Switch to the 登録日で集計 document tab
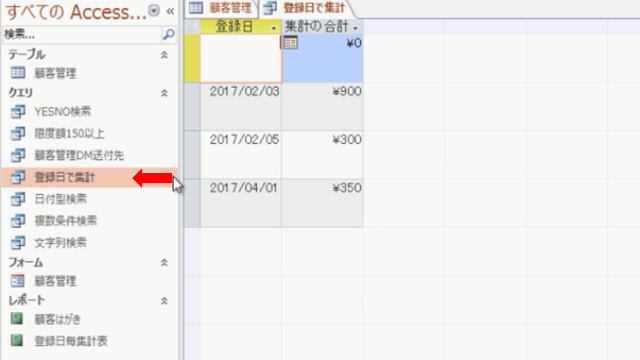Screen dimensions: 640x360 (305, 8)
